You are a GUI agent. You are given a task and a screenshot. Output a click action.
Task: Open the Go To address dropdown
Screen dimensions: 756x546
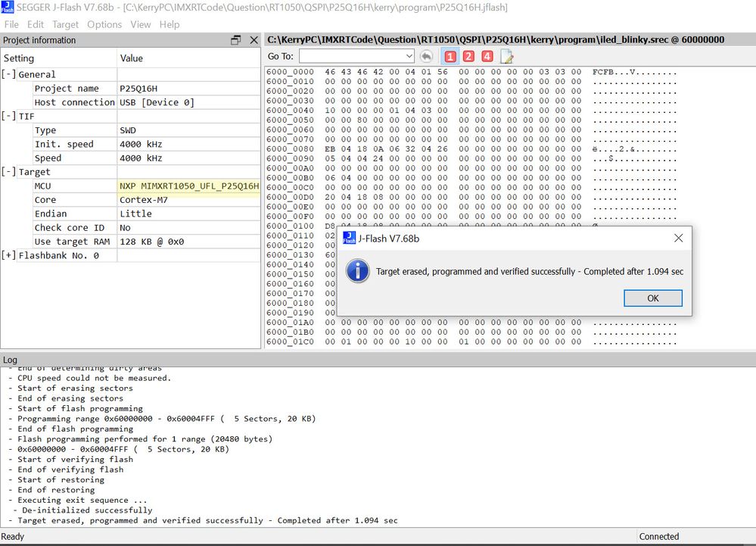(409, 56)
